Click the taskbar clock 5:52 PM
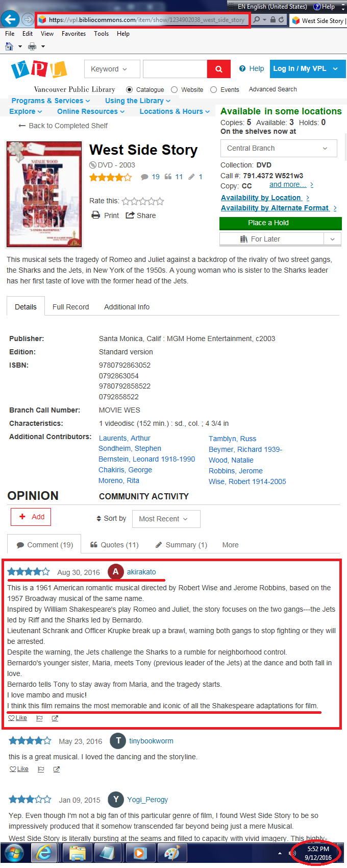347x868 pixels. [x=318, y=849]
